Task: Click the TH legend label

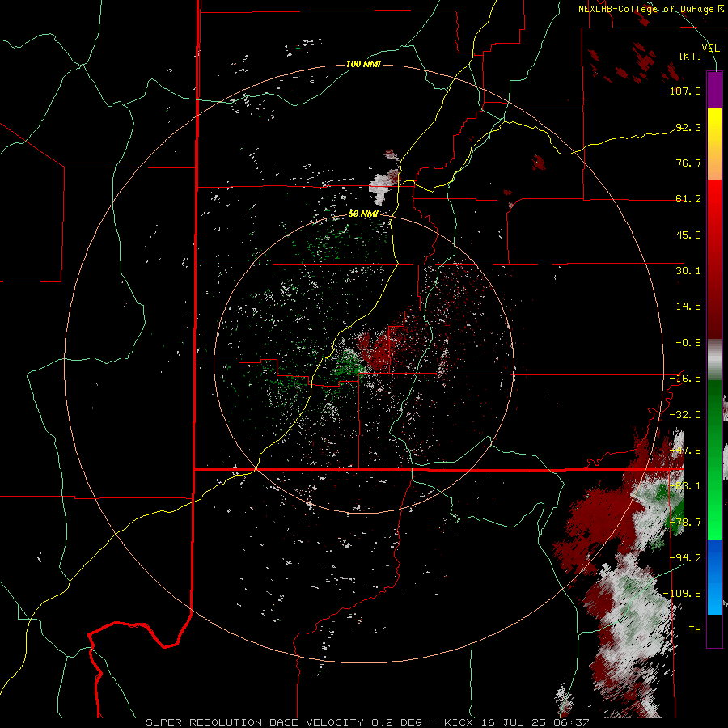Action: 695,630
